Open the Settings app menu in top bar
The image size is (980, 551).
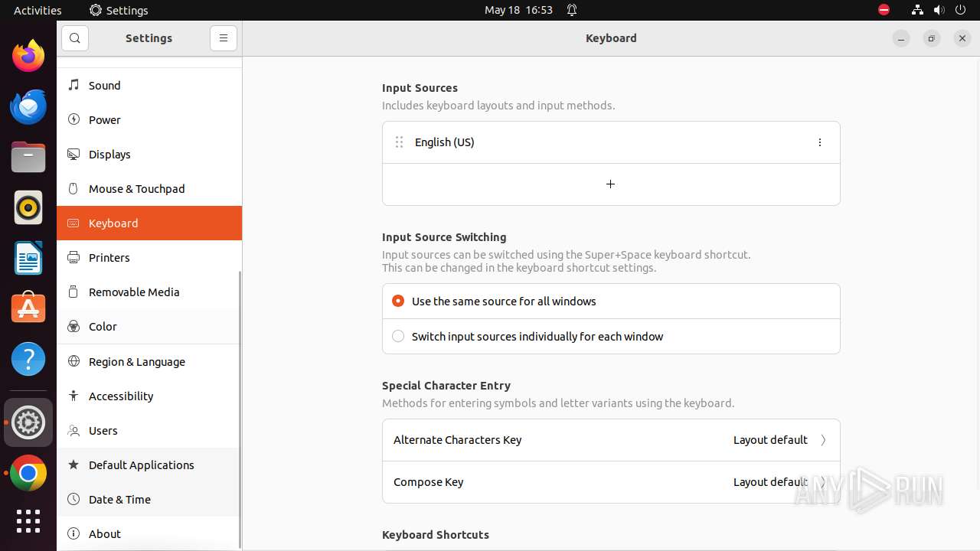[x=119, y=10]
